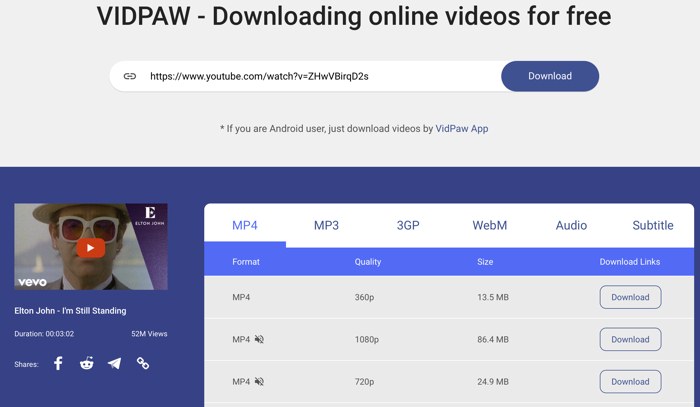Click the '24.9 MB' size cell
Image resolution: width=700 pixels, height=407 pixels.
493,382
